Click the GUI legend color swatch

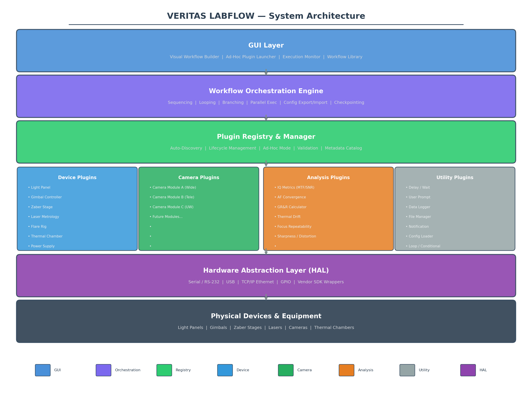pos(43,370)
